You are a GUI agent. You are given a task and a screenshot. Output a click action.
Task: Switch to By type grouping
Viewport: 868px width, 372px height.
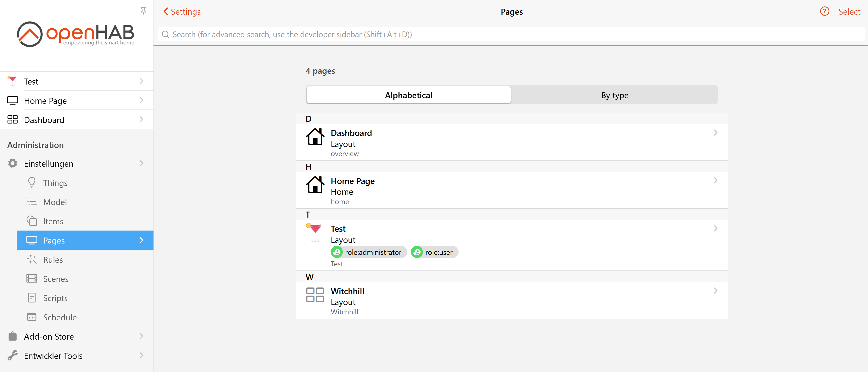[x=614, y=95]
